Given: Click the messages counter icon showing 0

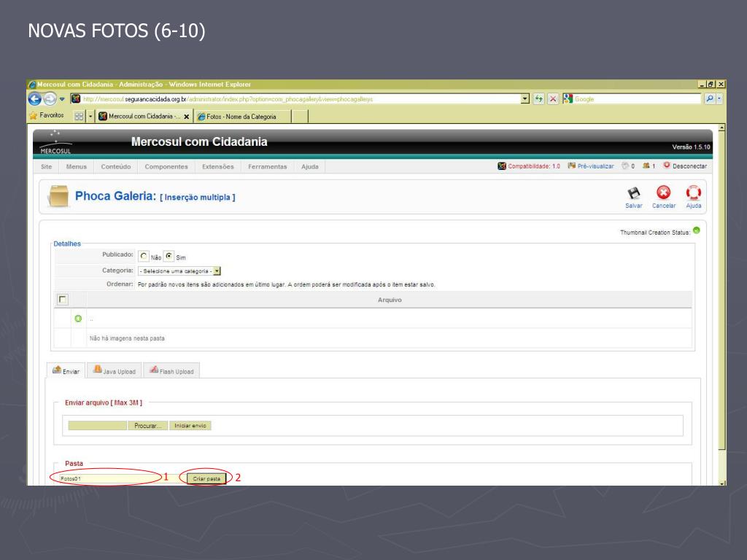Looking at the screenshot, I should (625, 166).
